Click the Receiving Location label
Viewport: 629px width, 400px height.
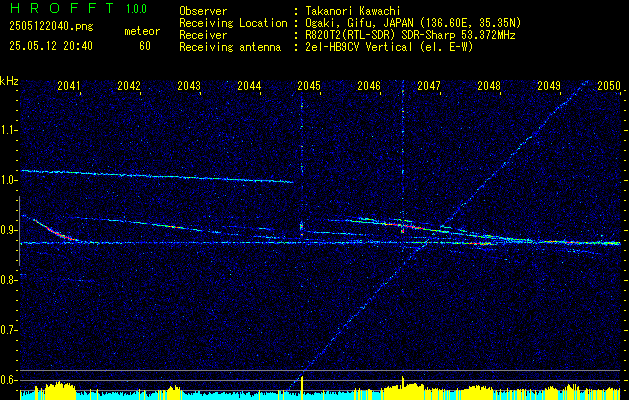(233, 23)
